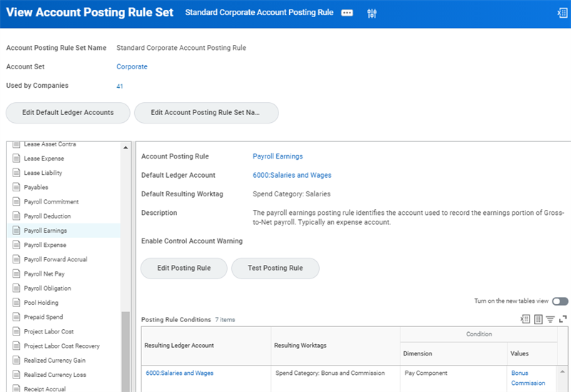
Task: Export page to Excel from header icon
Action: [x=562, y=13]
